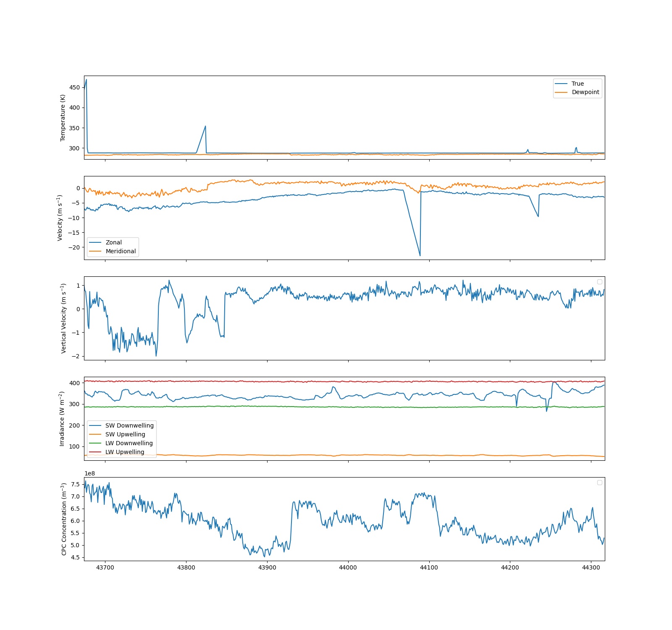Click the 6.0 tick on CPC axis
672x630 pixels.
coord(75,521)
